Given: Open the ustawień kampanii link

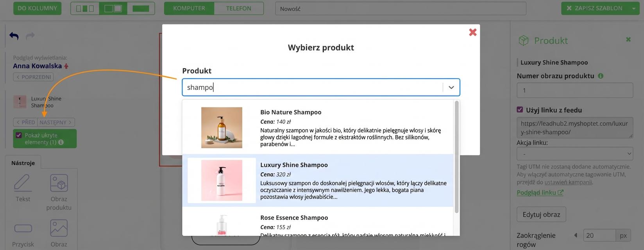Looking at the screenshot, I should (568, 182).
